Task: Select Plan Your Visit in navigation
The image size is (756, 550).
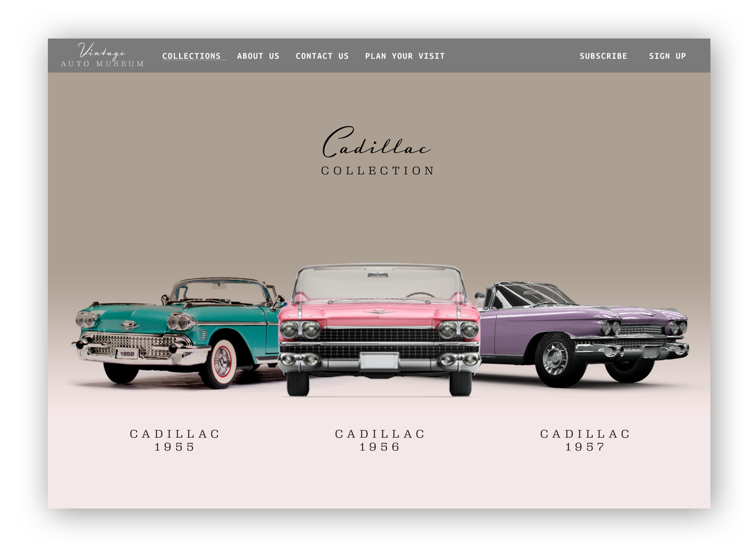Action: point(405,56)
